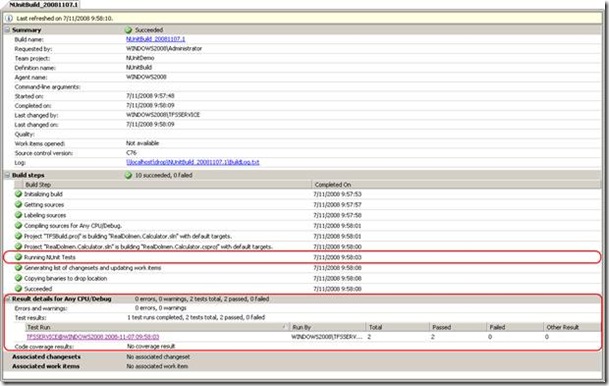Screen dimensions: 609x386
Task: Click the Passed column header
Action: 458,327
